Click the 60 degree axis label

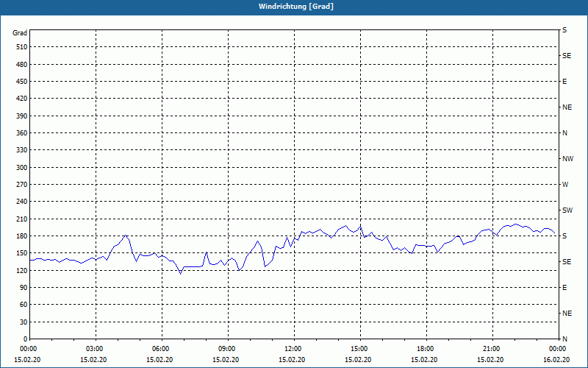tap(24, 304)
